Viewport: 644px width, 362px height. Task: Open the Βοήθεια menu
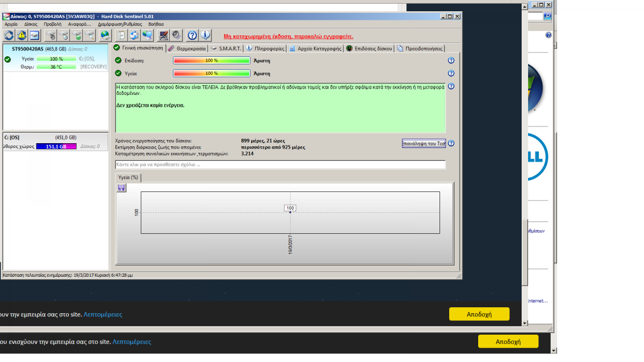point(156,24)
